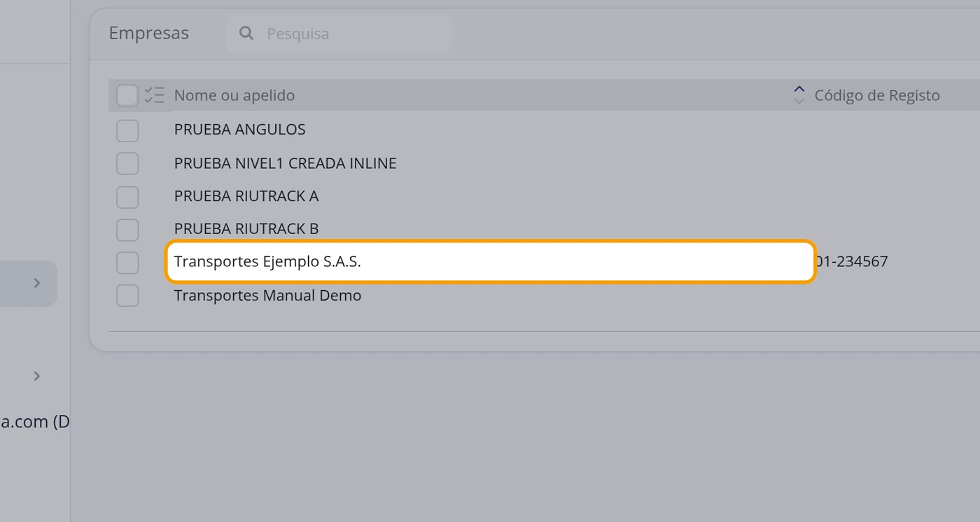Expand the lower sidebar chevron
Screen dimensions: 980x522
[37, 376]
